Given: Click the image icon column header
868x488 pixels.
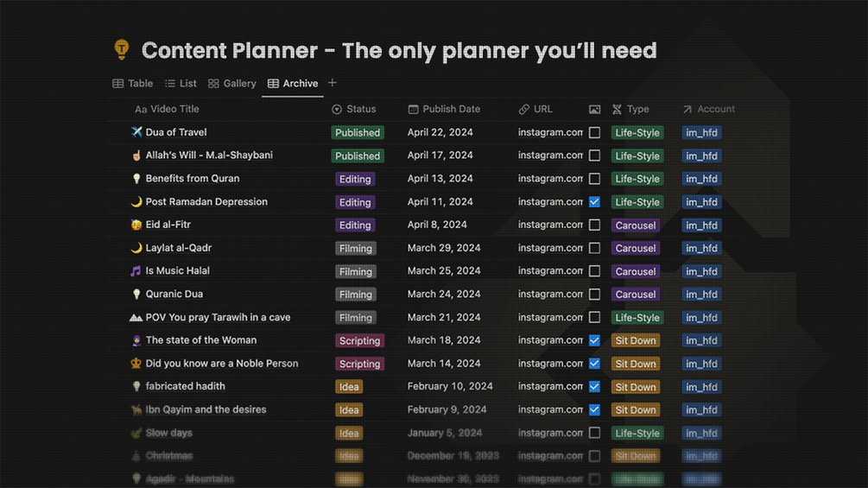Looking at the screenshot, I should coord(594,110).
